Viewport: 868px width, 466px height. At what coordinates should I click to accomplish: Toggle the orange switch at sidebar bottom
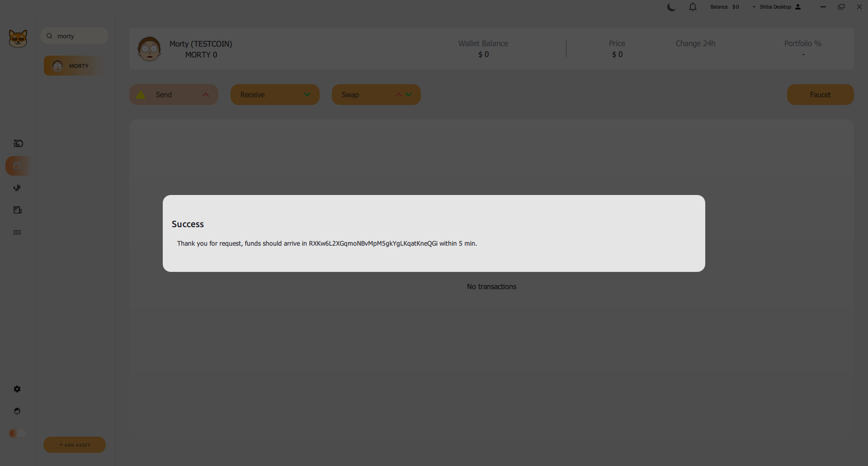(17, 433)
